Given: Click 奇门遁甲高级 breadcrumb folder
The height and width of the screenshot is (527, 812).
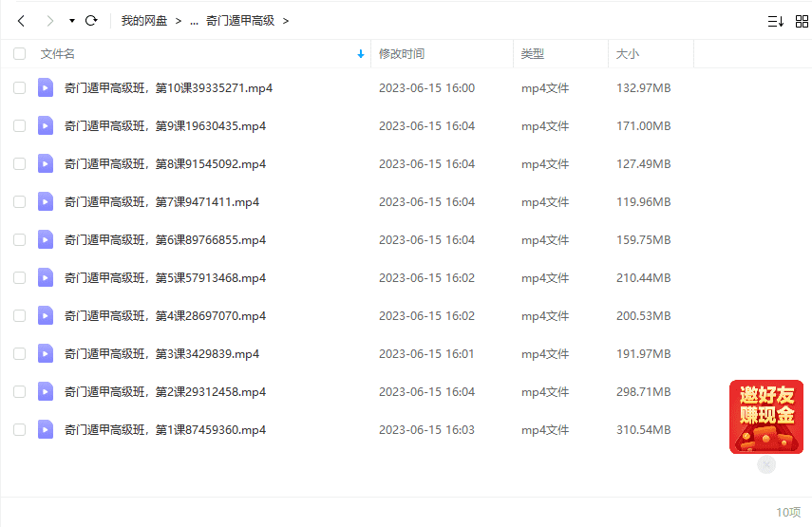Looking at the screenshot, I should (x=240, y=20).
